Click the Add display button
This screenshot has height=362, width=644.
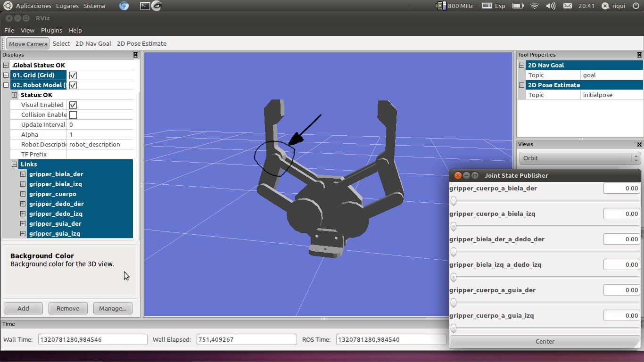click(23, 308)
